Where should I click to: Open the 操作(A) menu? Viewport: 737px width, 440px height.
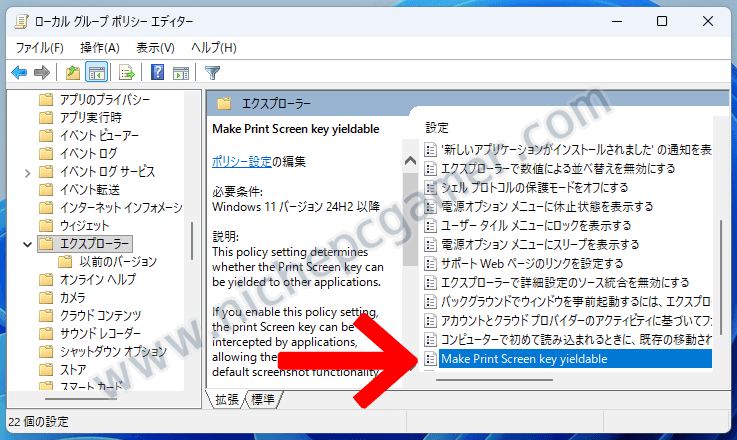click(x=99, y=47)
